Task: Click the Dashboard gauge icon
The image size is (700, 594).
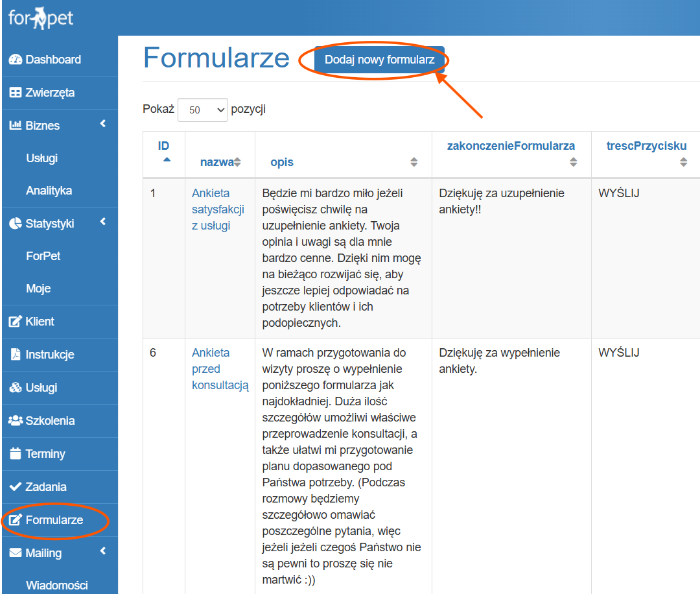Action: tap(15, 60)
